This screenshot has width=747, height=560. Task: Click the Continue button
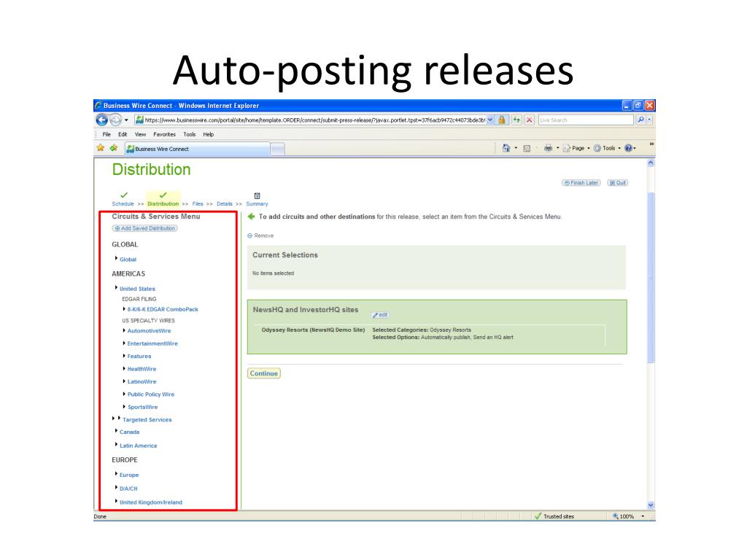tap(264, 373)
